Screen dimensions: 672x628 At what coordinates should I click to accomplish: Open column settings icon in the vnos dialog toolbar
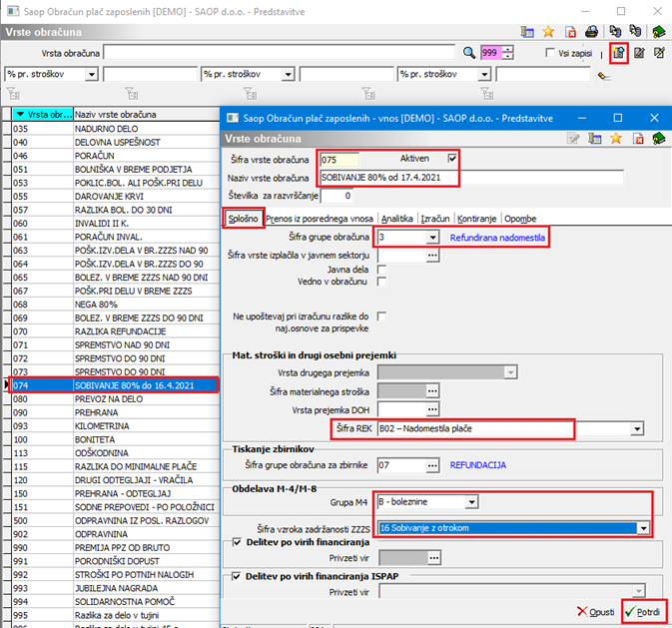click(x=594, y=139)
